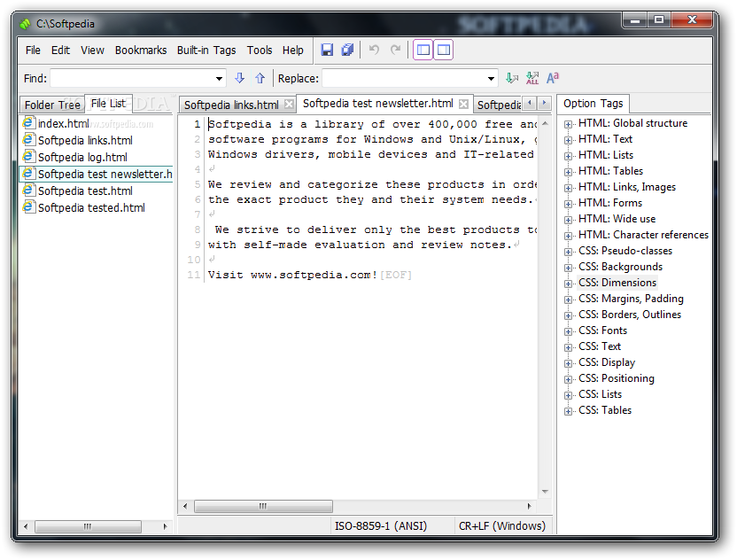
Task: Expand the HTML: Lists node
Action: [569, 157]
